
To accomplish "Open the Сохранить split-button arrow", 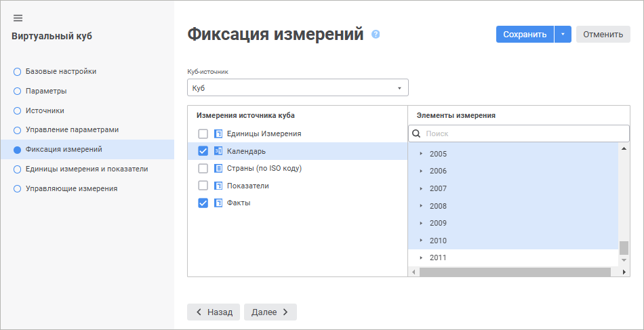I will 563,35.
